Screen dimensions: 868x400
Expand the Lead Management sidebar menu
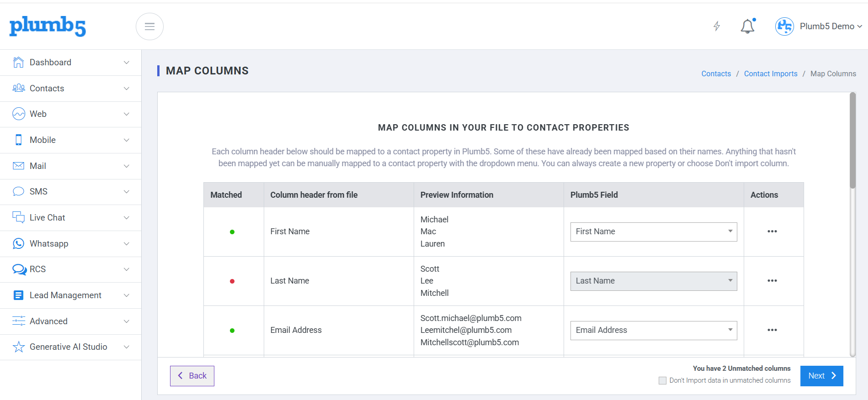(x=71, y=295)
